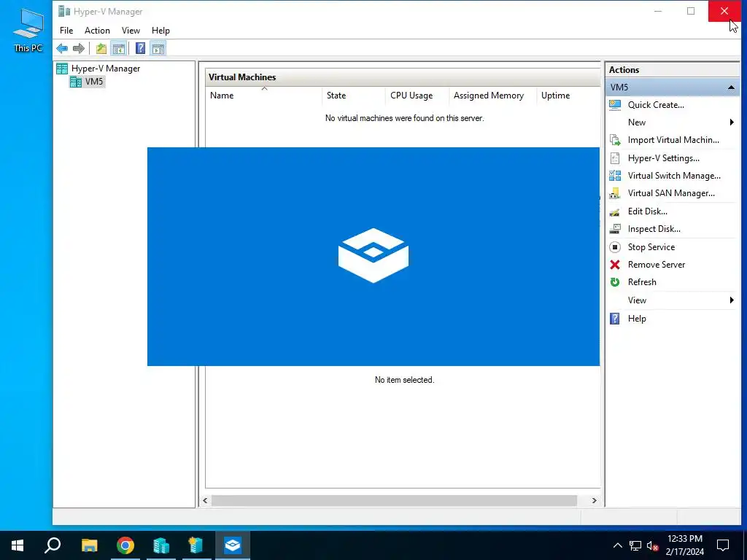The image size is (747, 560).
Task: Open the Action menu
Action: pos(97,31)
